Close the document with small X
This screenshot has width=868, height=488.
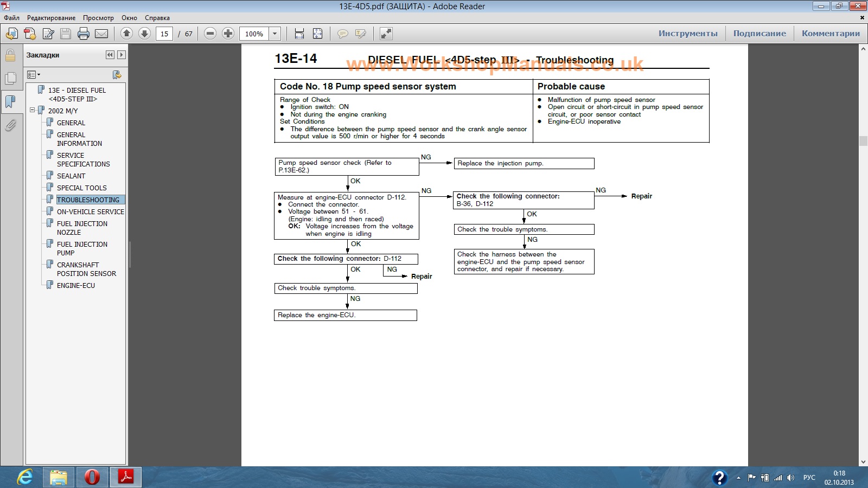(861, 18)
